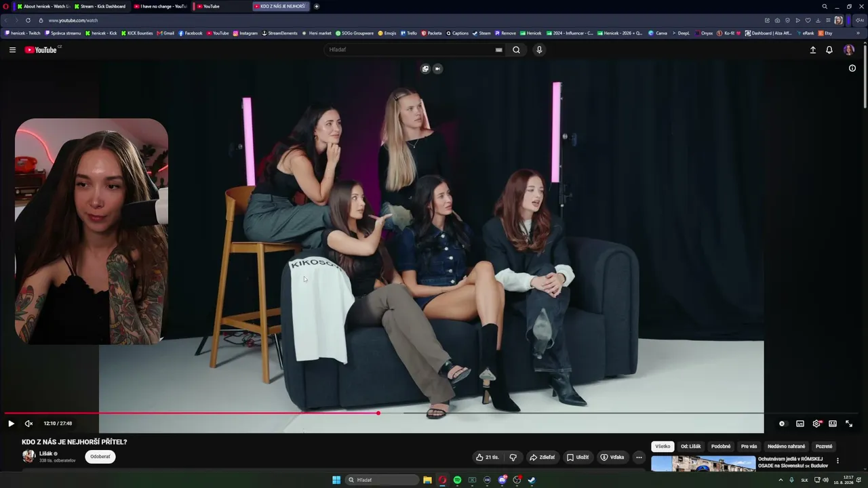Viewport: 868px width, 488px height.
Task: Select the Pozreté filter chip
Action: pos(824,447)
